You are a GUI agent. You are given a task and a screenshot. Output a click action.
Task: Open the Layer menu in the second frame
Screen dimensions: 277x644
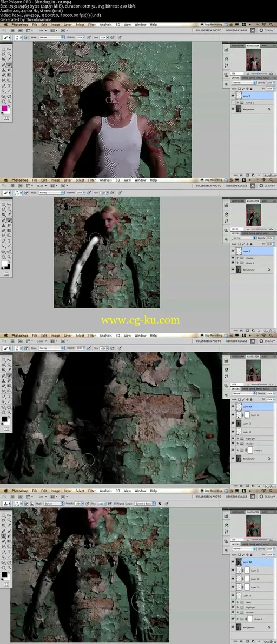coord(68,180)
